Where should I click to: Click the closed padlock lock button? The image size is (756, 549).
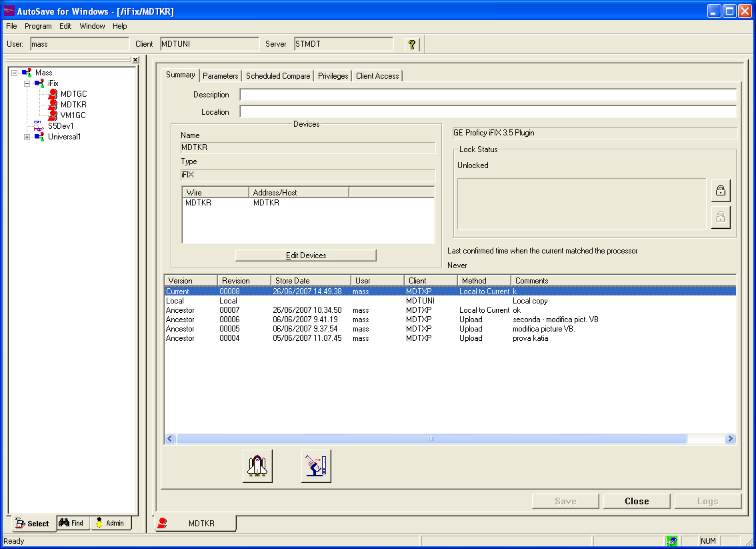pyautogui.click(x=720, y=190)
